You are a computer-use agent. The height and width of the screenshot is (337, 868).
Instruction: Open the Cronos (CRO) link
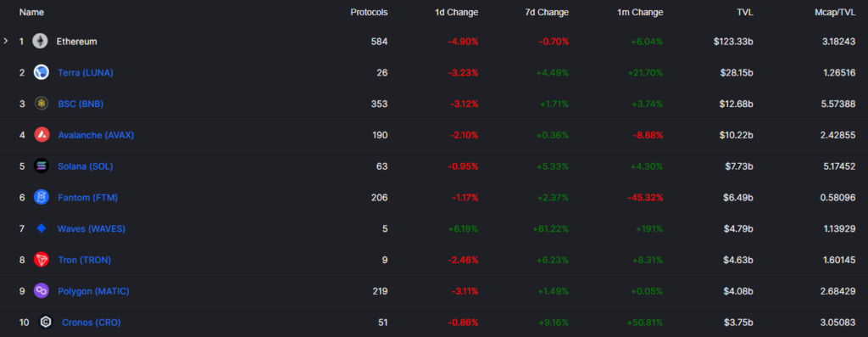pyautogui.click(x=92, y=322)
